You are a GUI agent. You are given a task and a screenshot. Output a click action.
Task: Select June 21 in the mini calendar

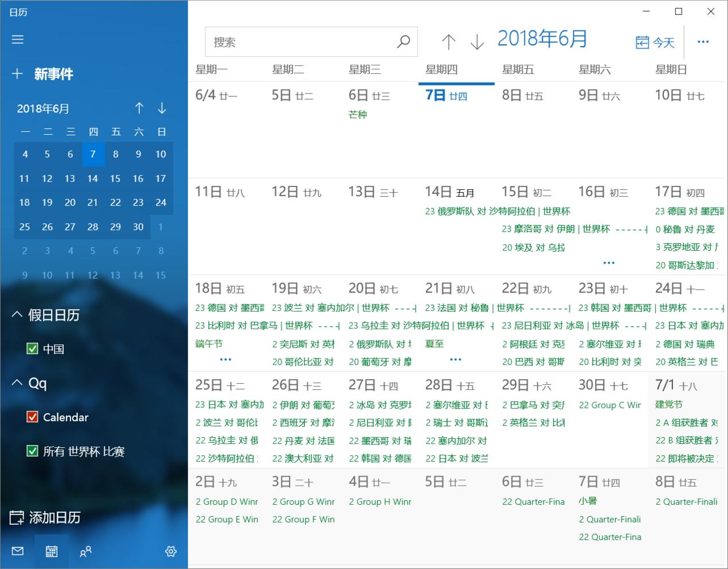click(92, 202)
